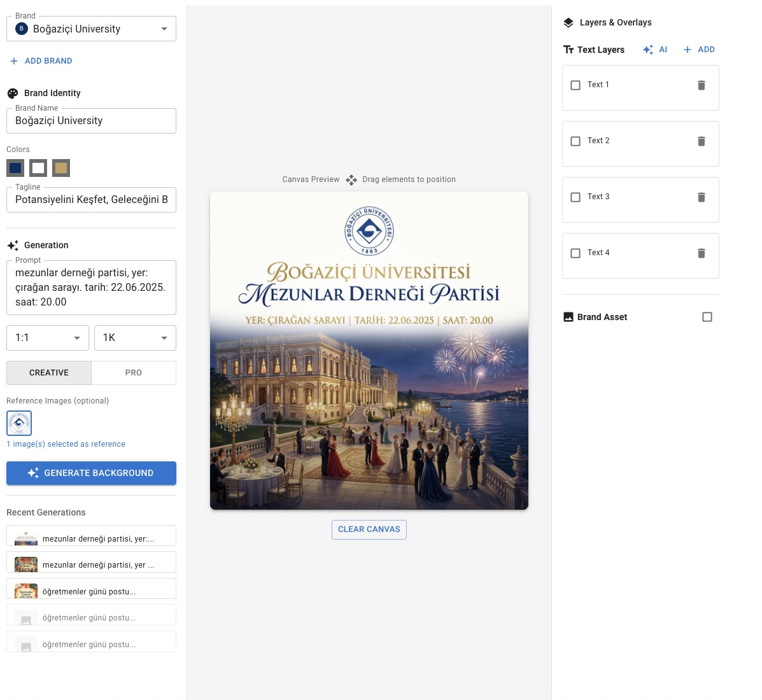762x700 pixels.
Task: Open second recent generation 'mezunlar derneği partisi, yer ...'
Action: coord(92,562)
